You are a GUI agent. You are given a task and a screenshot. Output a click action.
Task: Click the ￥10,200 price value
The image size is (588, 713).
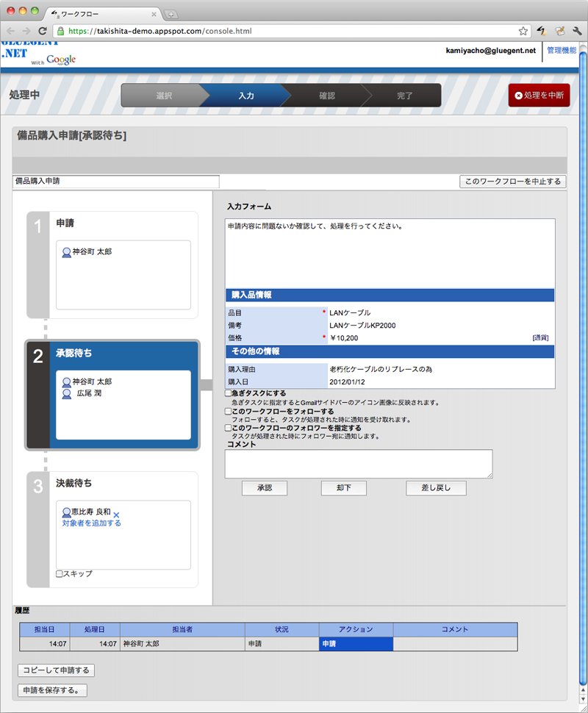pyautogui.click(x=344, y=338)
